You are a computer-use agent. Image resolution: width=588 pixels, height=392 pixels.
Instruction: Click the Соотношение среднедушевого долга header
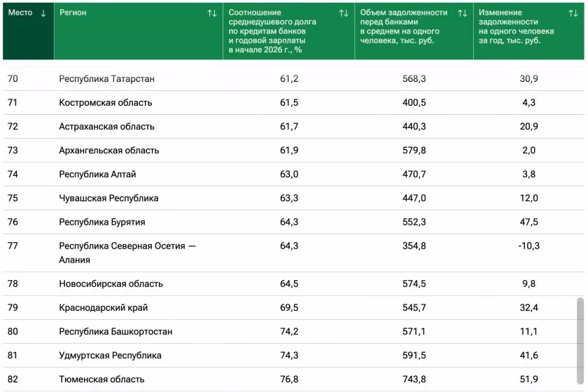272,31
